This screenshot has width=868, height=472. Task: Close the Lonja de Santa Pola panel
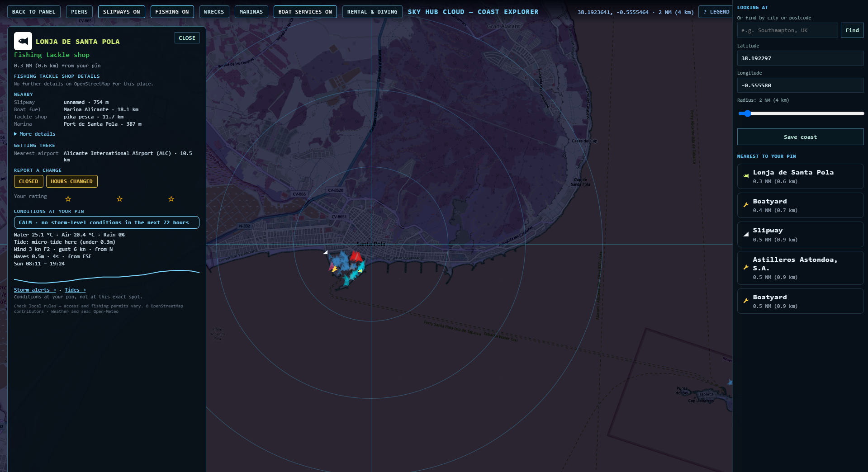point(187,38)
